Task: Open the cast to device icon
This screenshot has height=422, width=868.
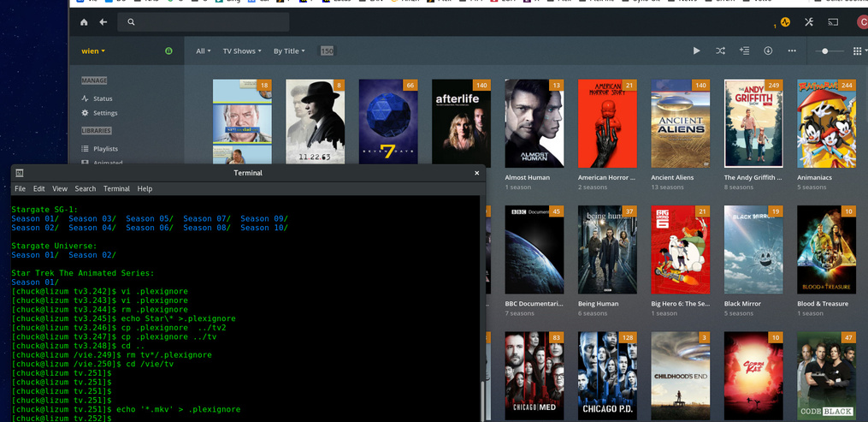Action: click(833, 22)
